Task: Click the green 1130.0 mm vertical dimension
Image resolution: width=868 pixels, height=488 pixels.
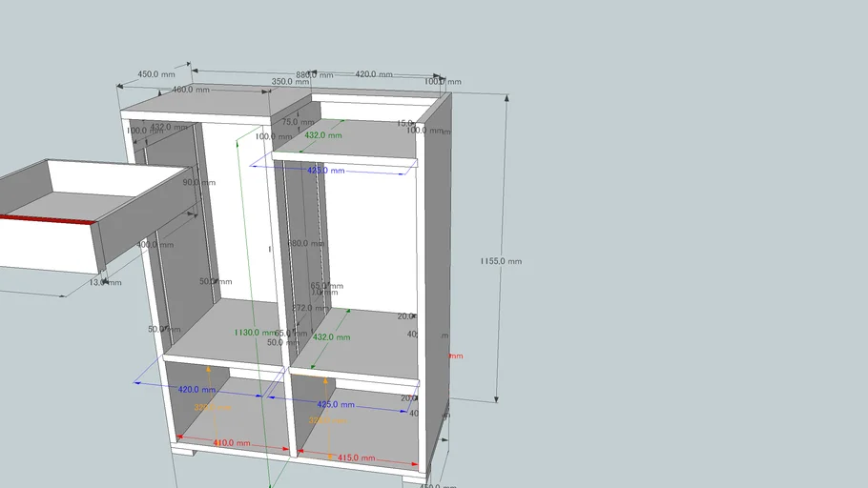Action: tap(258, 333)
